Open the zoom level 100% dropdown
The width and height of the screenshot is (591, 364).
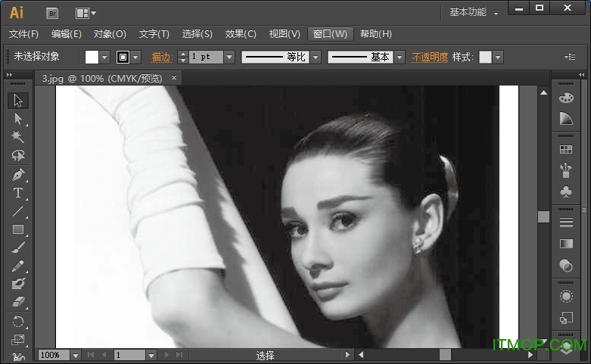[x=76, y=355]
